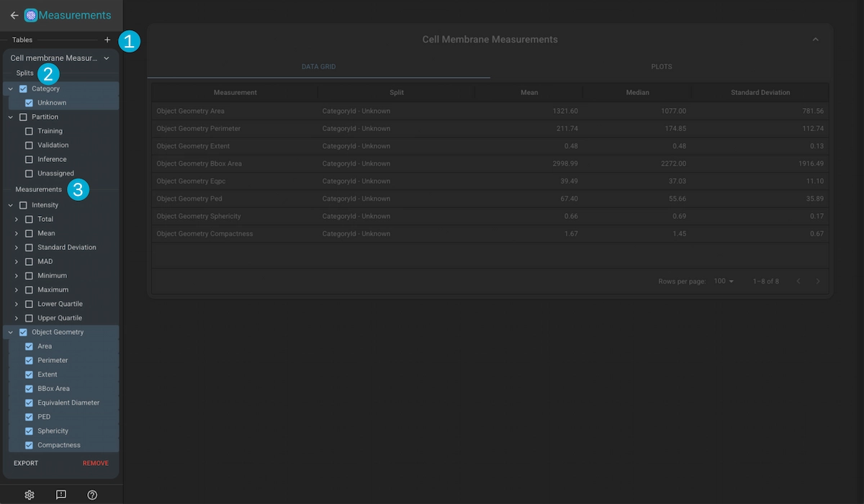This screenshot has width=864, height=504.
Task: Expand the Lower Quartile item
Action: (17, 304)
